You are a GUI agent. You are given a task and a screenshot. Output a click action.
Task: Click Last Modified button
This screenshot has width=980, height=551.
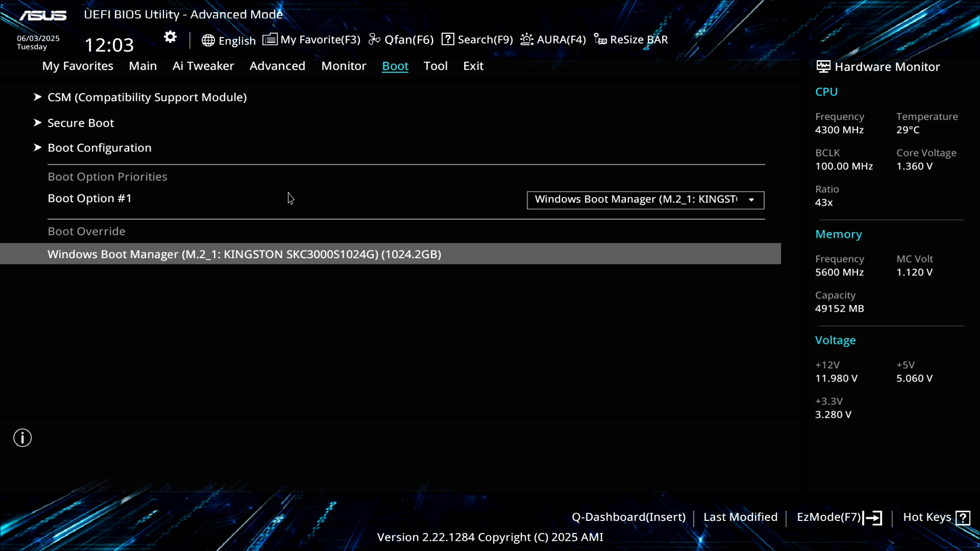740,517
